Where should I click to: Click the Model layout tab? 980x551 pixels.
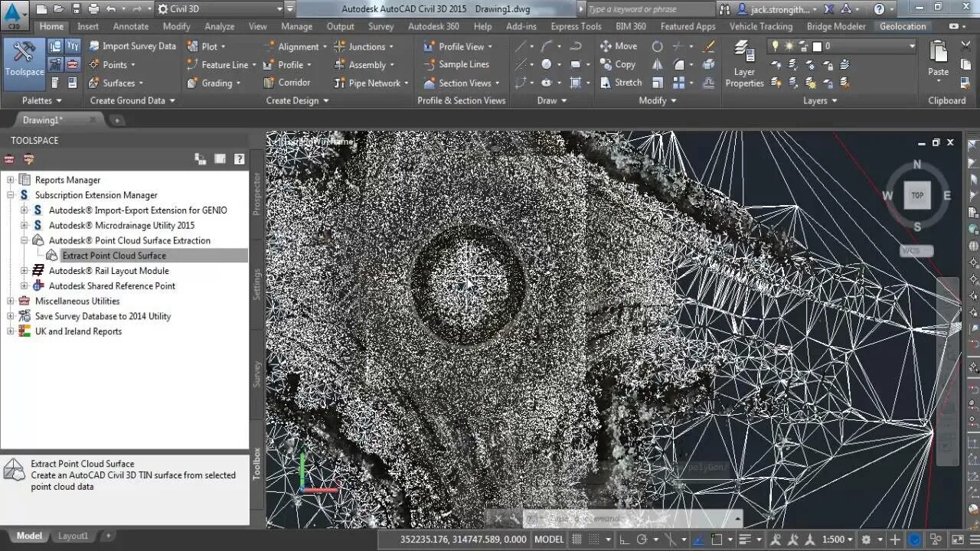click(29, 536)
